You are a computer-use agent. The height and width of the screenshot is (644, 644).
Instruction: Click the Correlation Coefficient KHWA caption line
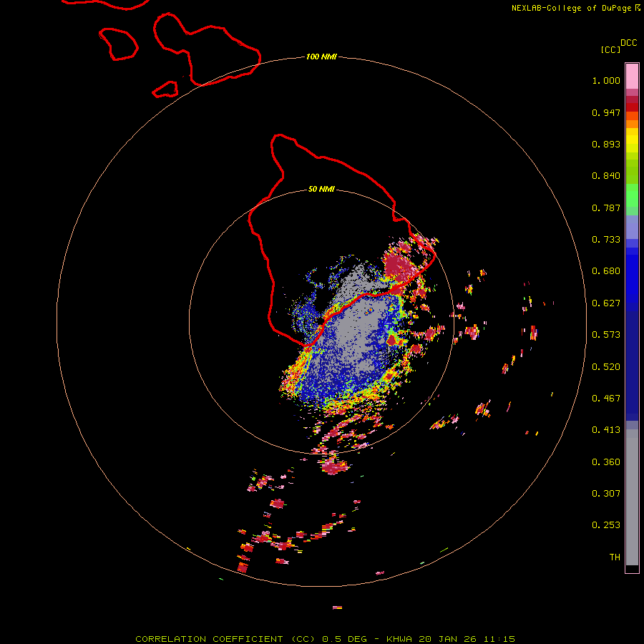coord(325,639)
